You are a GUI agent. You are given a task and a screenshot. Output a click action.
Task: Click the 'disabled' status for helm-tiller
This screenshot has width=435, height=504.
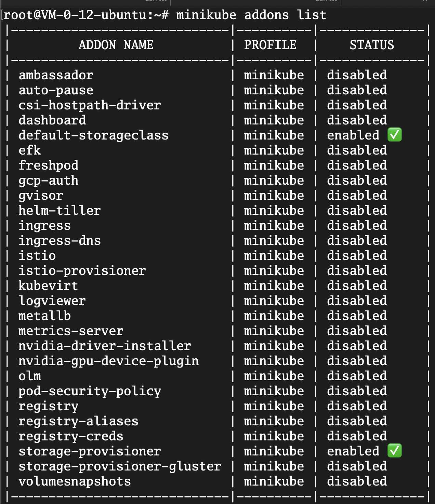(357, 211)
